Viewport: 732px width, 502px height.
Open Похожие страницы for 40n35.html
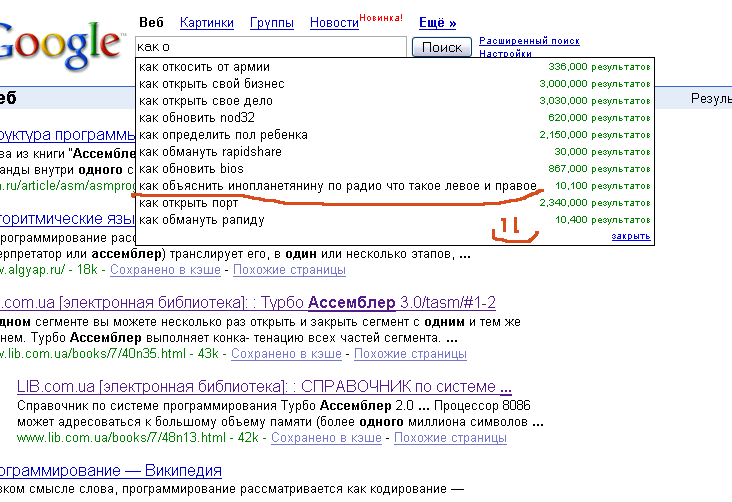click(x=410, y=354)
